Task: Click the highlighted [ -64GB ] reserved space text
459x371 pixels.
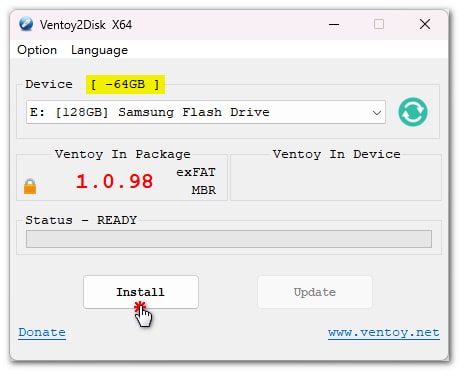Action: pos(125,84)
